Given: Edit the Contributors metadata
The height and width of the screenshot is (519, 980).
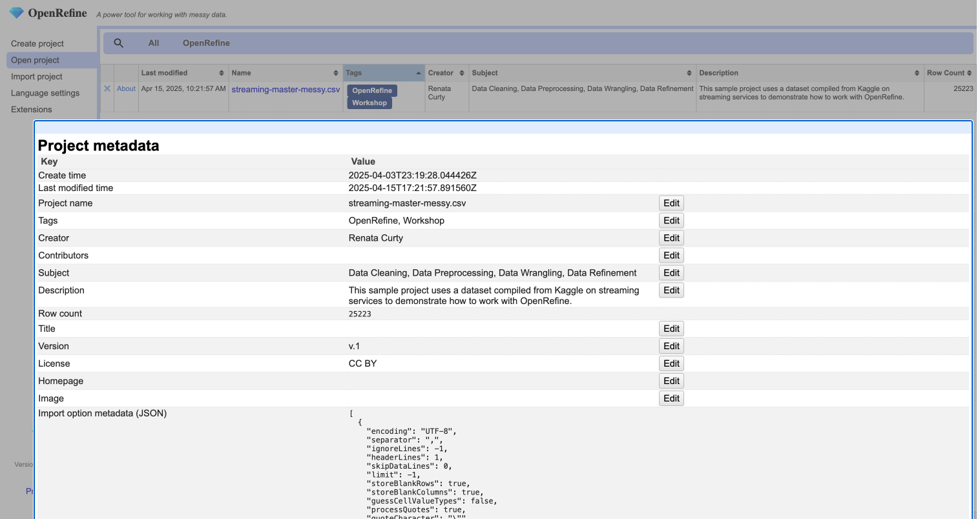Looking at the screenshot, I should [671, 255].
